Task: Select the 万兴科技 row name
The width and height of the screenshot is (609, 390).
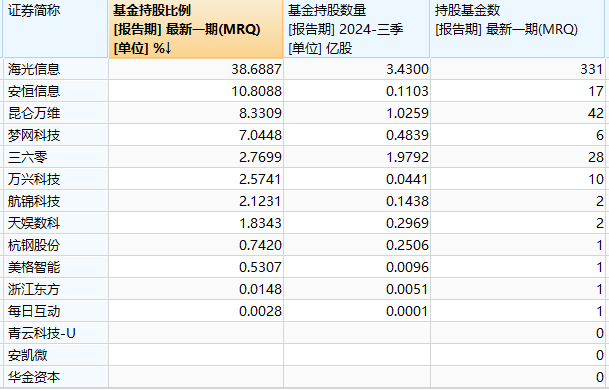Action: pyautogui.click(x=34, y=179)
